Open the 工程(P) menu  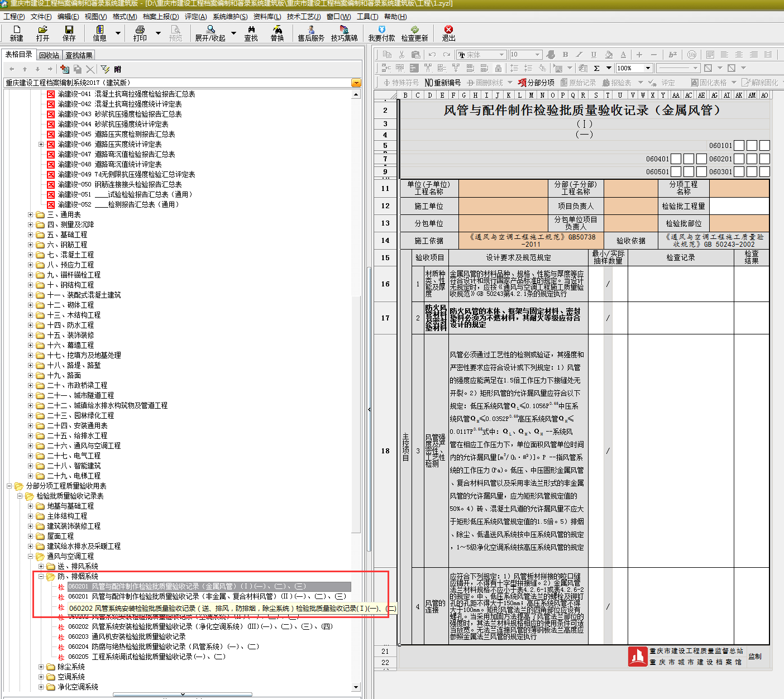(14, 17)
